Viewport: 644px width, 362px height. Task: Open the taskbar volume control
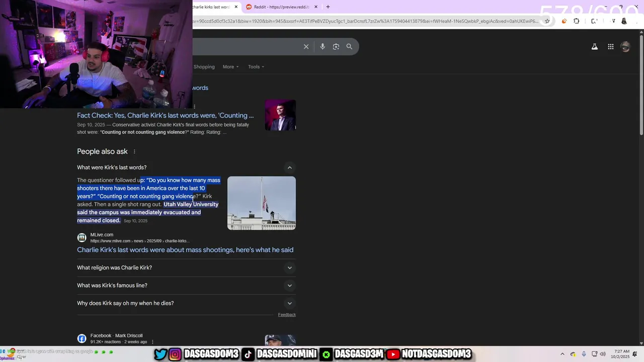[603, 354]
